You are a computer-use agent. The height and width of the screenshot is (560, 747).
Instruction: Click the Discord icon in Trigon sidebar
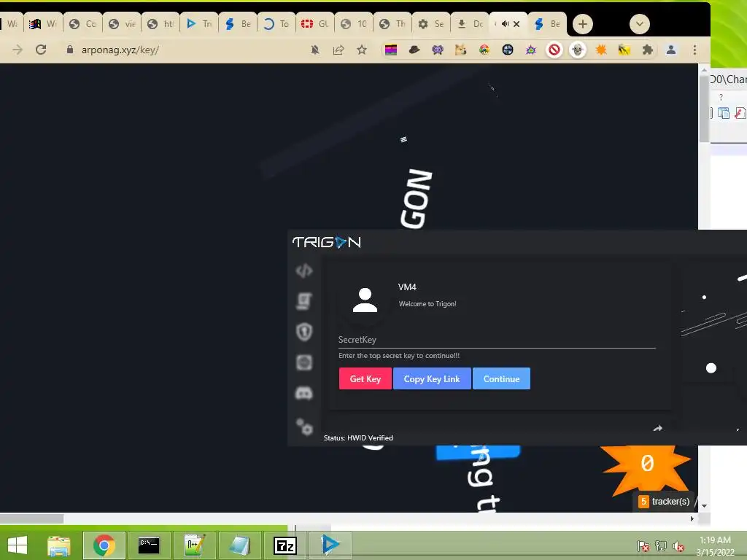coord(304,393)
